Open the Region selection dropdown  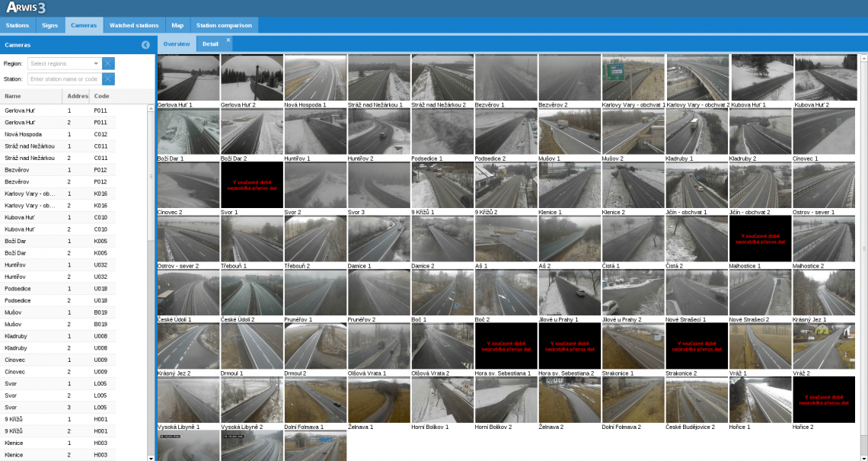point(96,64)
